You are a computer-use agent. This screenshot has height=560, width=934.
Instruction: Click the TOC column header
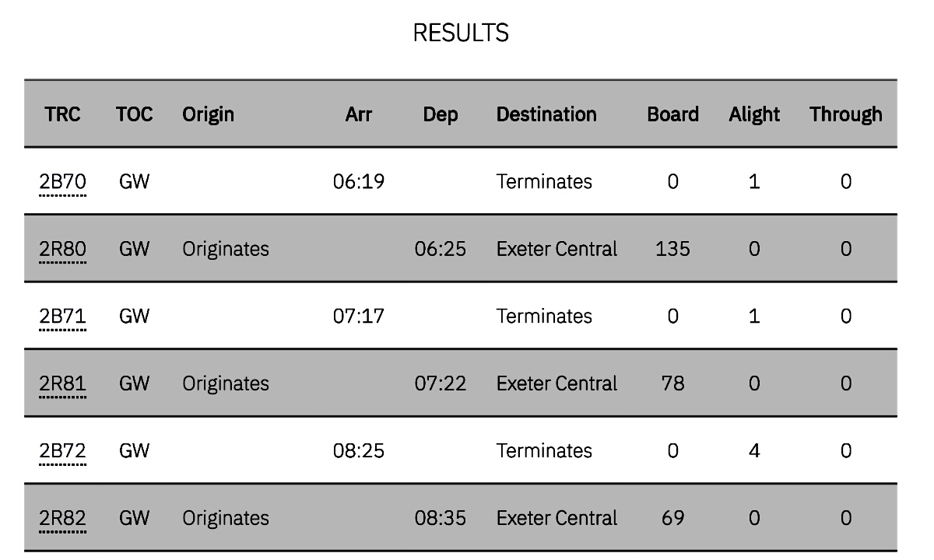pos(135,114)
